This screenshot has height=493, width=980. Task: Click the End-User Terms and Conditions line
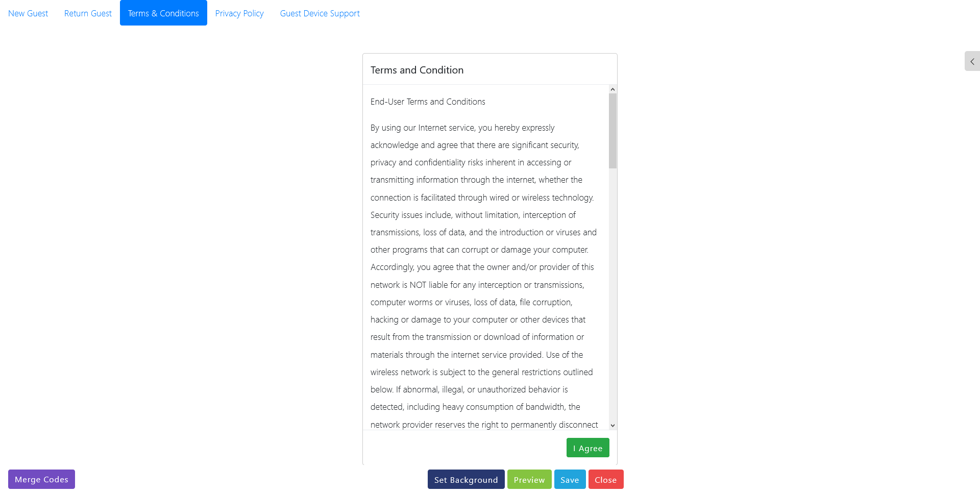(x=428, y=102)
